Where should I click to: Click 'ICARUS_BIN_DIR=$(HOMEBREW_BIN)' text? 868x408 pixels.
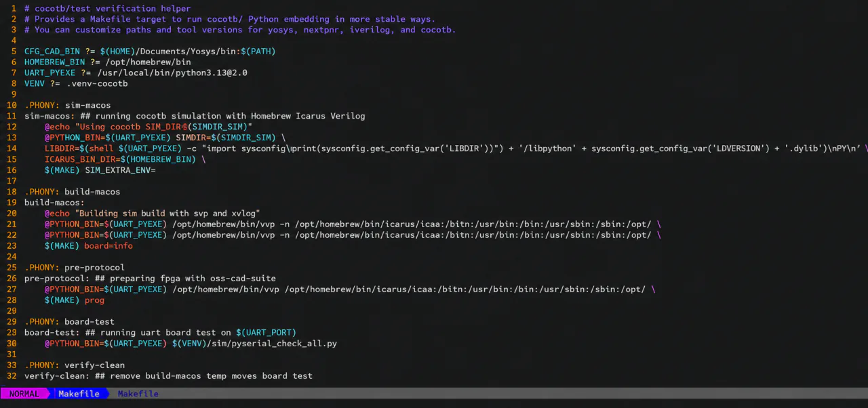(120, 160)
